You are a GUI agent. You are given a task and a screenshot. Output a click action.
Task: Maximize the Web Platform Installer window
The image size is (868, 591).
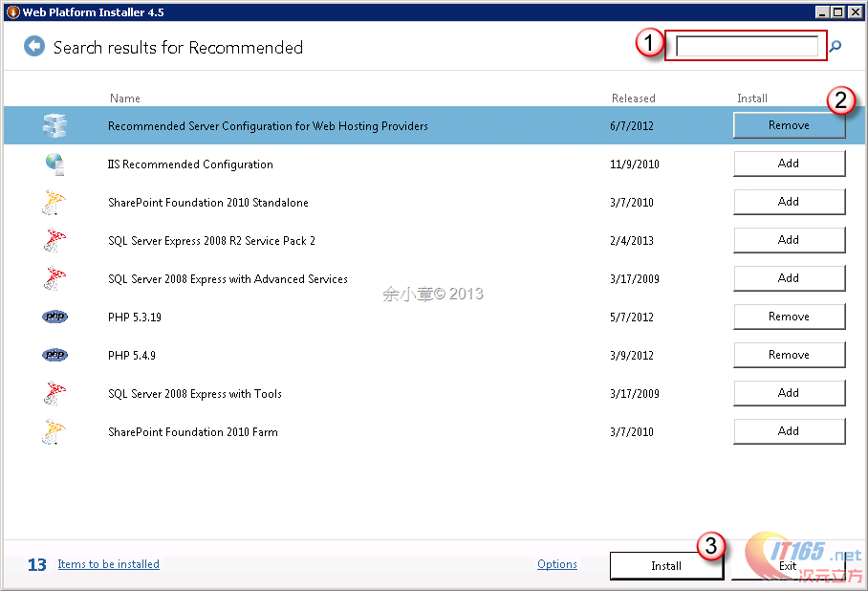[x=838, y=11]
